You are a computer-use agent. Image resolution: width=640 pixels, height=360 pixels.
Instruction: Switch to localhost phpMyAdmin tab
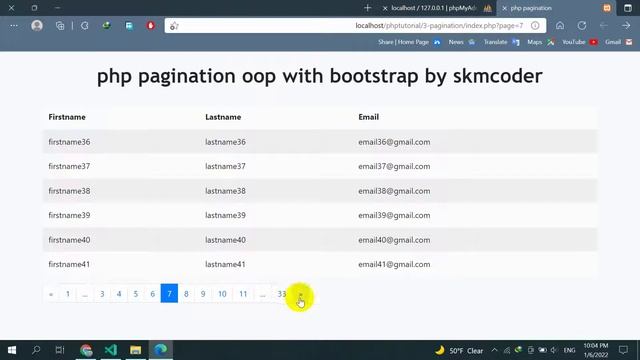pos(437,8)
